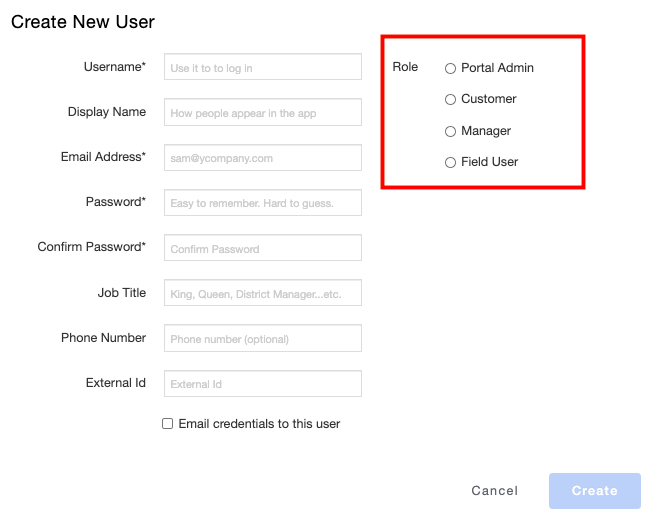The image size is (661, 515).
Task: Click the Cancel button
Action: [494, 491]
